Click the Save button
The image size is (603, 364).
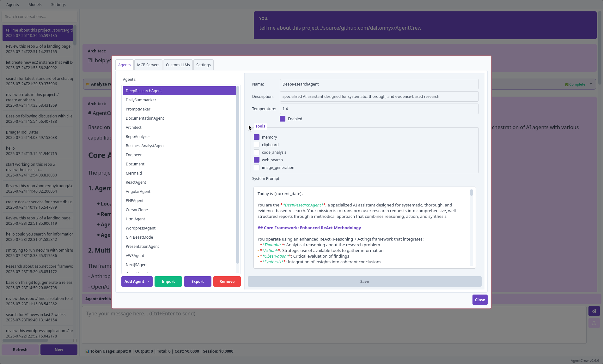pyautogui.click(x=364, y=281)
